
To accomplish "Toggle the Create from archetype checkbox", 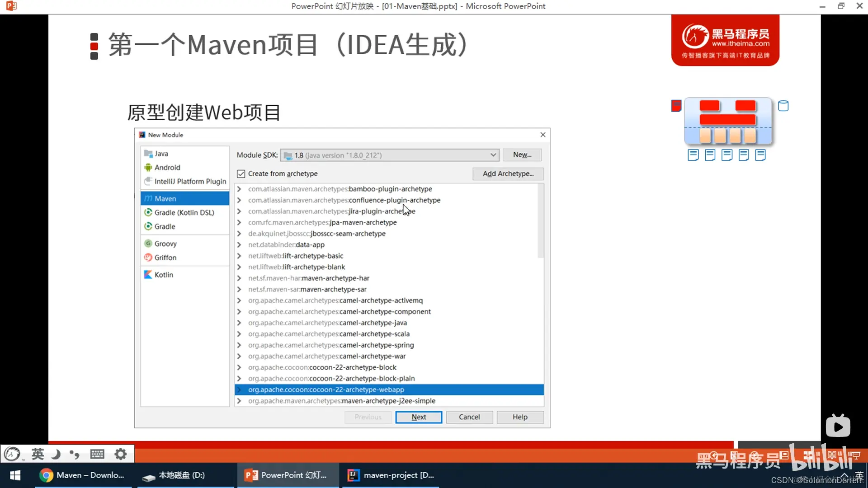I will click(241, 174).
